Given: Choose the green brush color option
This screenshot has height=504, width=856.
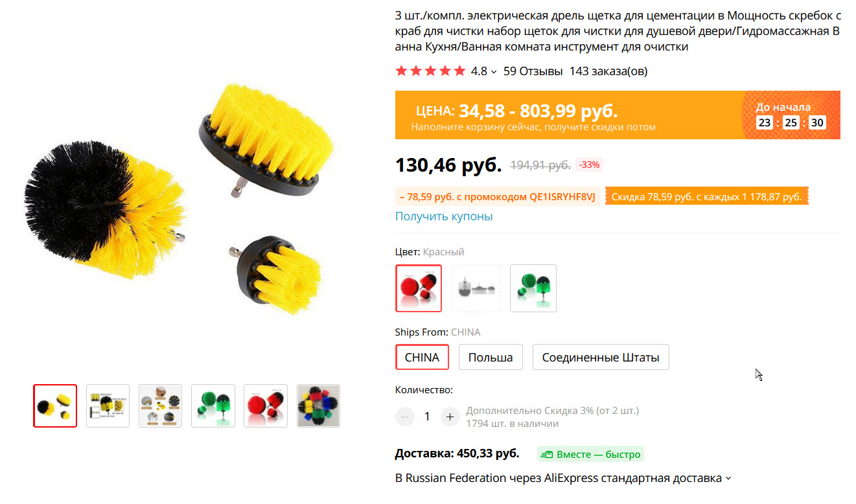Looking at the screenshot, I should pyautogui.click(x=533, y=288).
